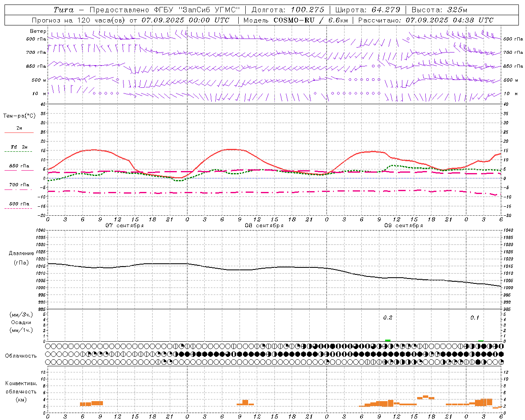The height and width of the screenshot is (420, 525).
Task: Click the (мм/1ч.) precipitation unit label
Action: [21, 330]
